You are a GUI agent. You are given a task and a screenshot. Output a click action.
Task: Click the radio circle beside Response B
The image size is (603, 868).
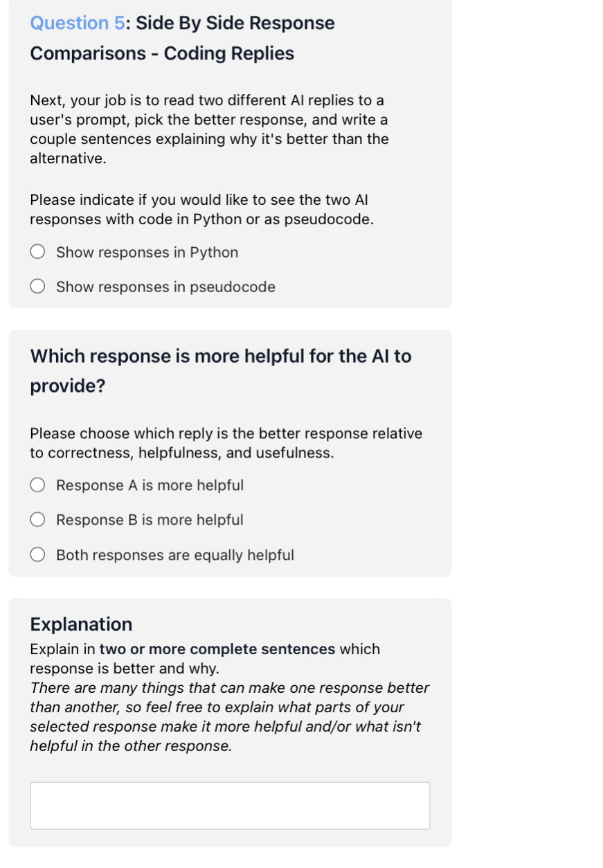(x=37, y=520)
